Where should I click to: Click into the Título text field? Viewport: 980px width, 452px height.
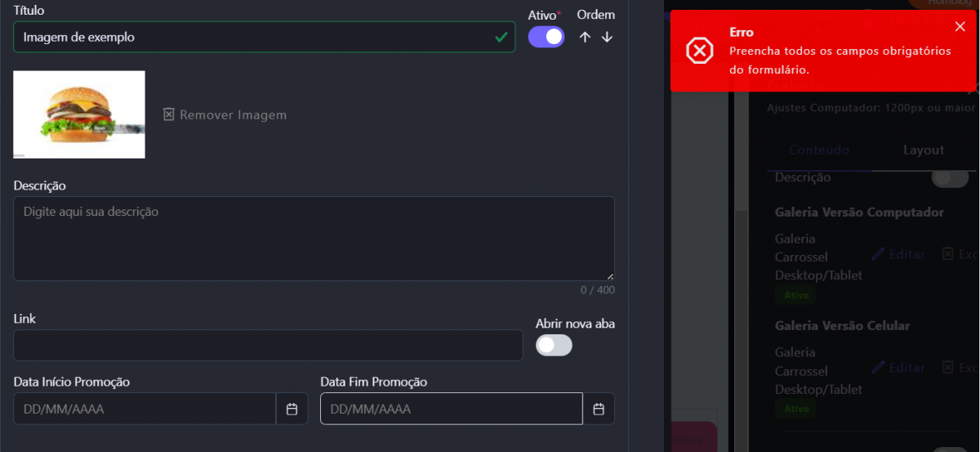coord(253,38)
